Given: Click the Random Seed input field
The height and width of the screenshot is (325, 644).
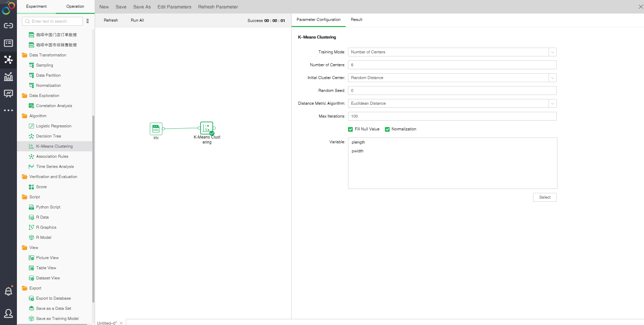Looking at the screenshot, I should tap(452, 91).
